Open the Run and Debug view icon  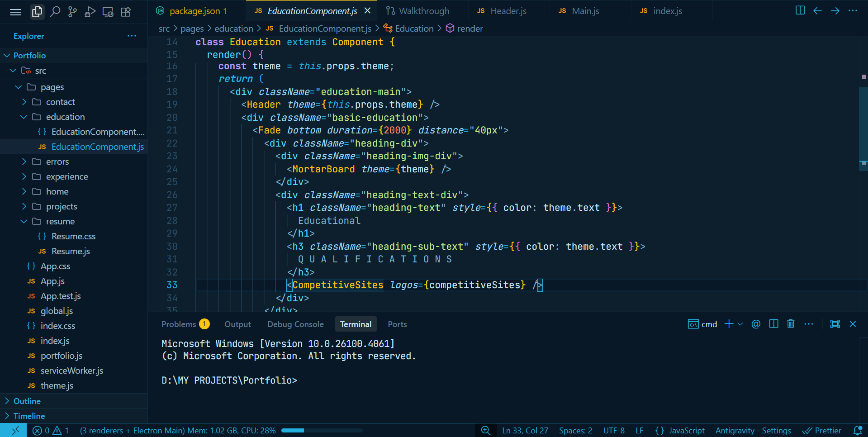point(90,12)
